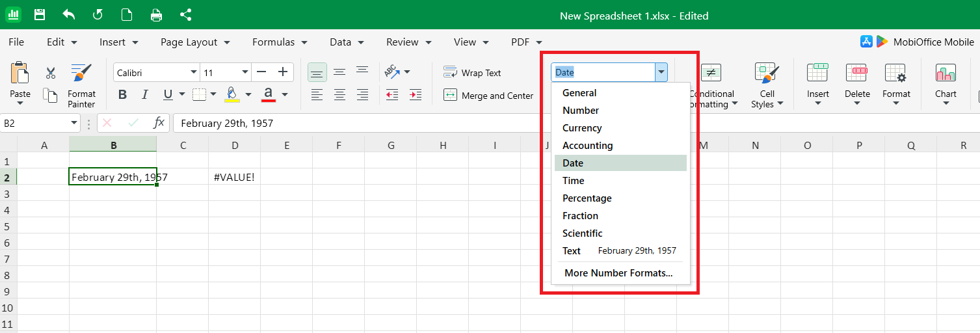
Task: Toggle Bold formatting
Action: [x=122, y=95]
